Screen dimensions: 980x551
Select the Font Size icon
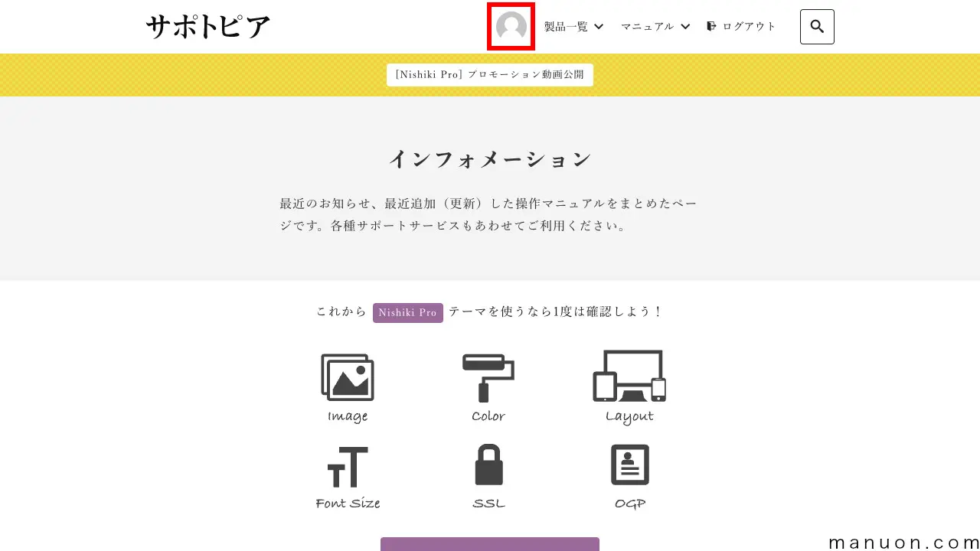coord(348,465)
